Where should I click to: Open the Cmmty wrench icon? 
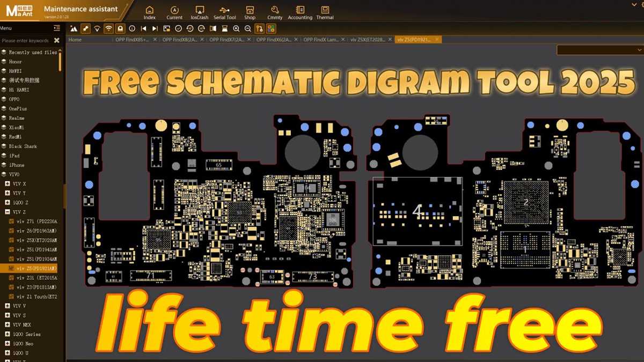click(275, 13)
